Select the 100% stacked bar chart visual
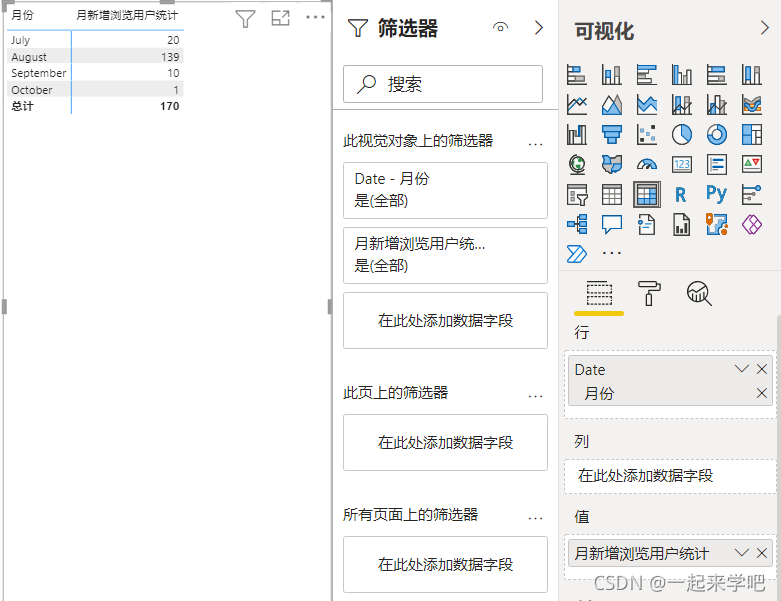The width and height of the screenshot is (781, 601). click(716, 75)
